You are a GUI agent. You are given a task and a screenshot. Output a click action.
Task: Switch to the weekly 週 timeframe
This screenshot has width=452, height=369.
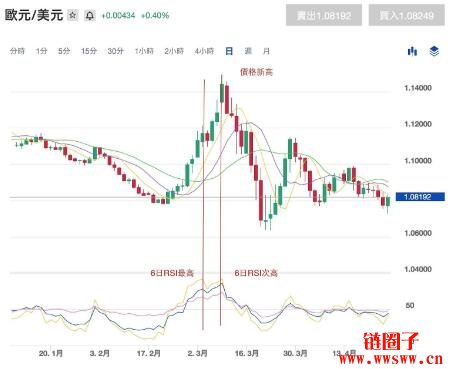[248, 51]
